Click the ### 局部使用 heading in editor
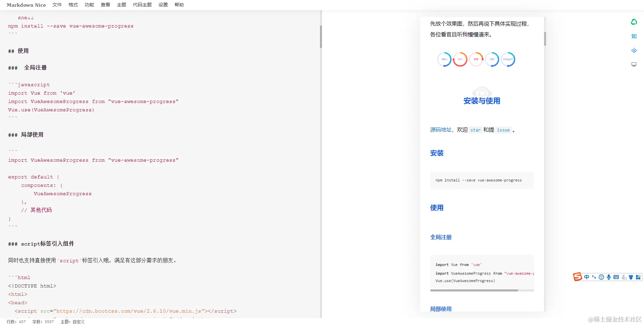 pyautogui.click(x=26, y=135)
